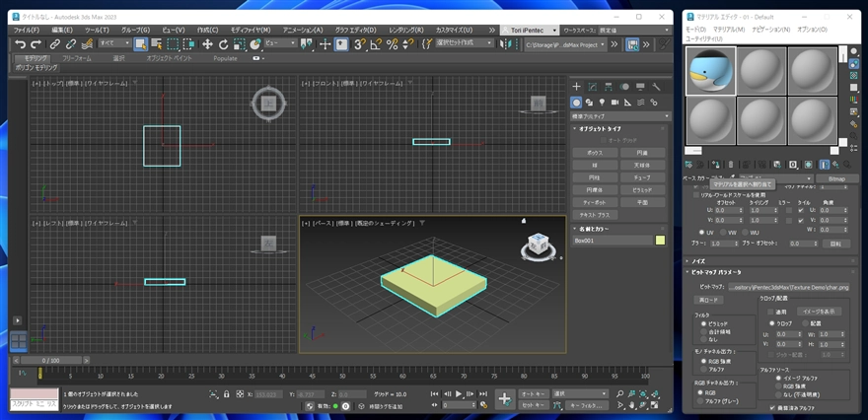The width and height of the screenshot is (868, 420).
Task: Toggle the U mirror checkbox
Action: coord(789,210)
